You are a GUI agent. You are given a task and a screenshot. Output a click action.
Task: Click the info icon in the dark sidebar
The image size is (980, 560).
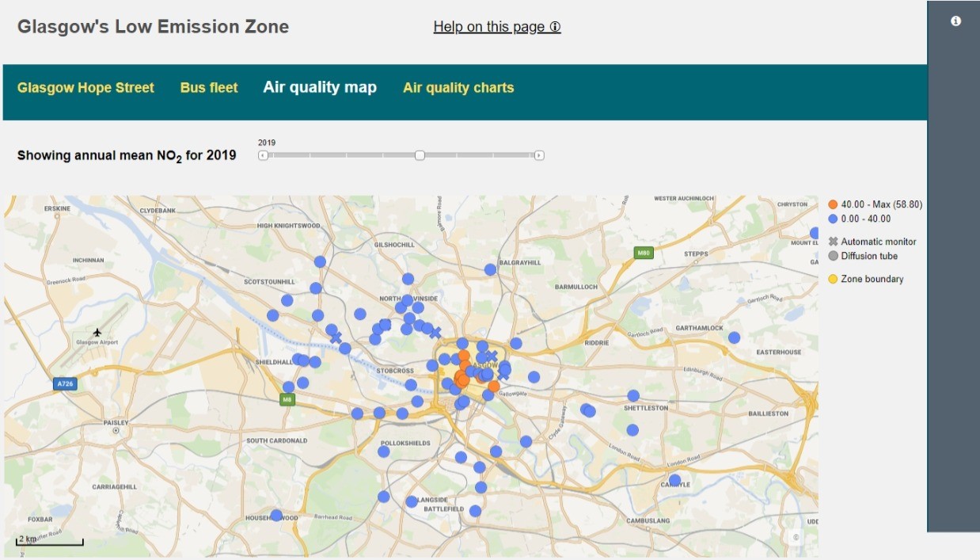(955, 21)
